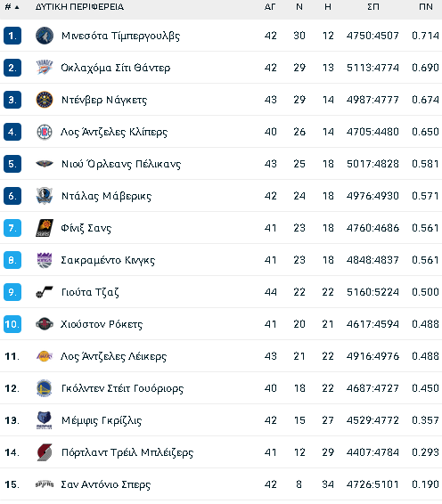This screenshot has width=442, height=504.
Task: Open the Λος Άντζελες Λέικερς team link
Action: tap(113, 356)
